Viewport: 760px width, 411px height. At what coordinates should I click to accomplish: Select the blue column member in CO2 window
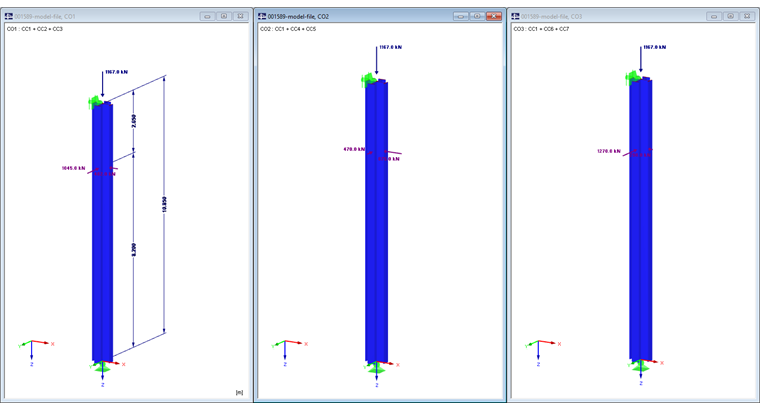(x=377, y=223)
